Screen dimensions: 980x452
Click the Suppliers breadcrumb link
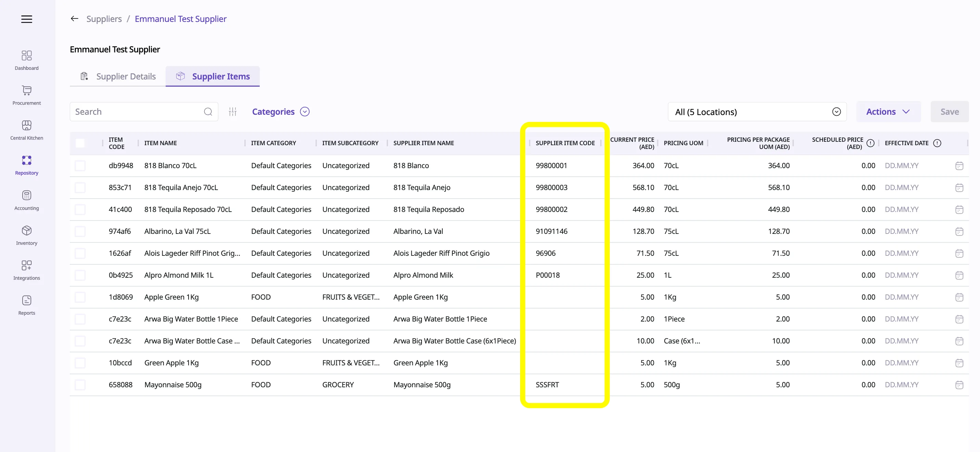104,18
